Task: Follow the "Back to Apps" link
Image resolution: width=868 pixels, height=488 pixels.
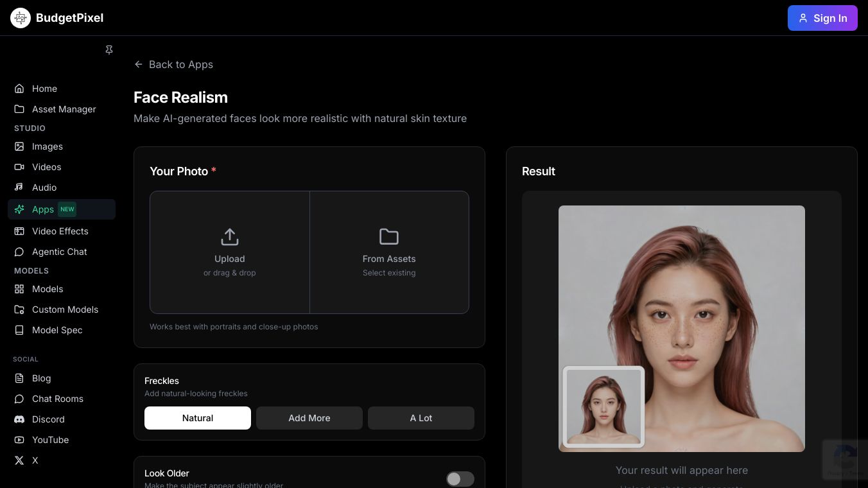Action: coord(173,64)
